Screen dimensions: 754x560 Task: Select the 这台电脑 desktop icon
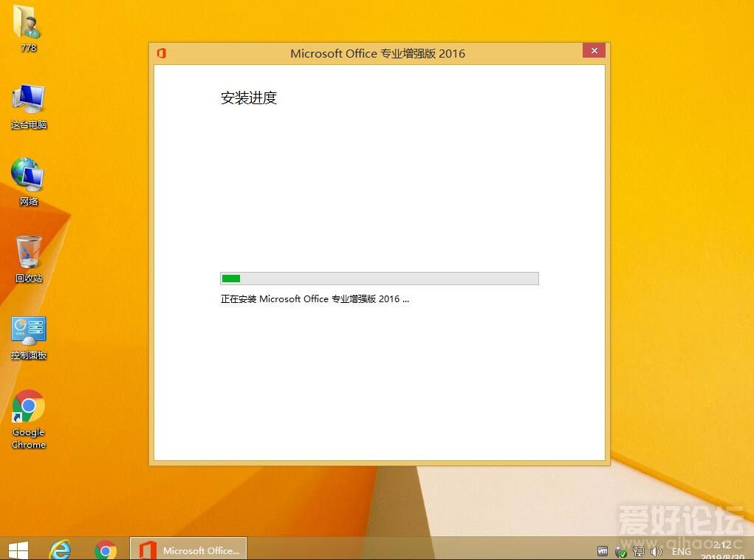[28, 107]
